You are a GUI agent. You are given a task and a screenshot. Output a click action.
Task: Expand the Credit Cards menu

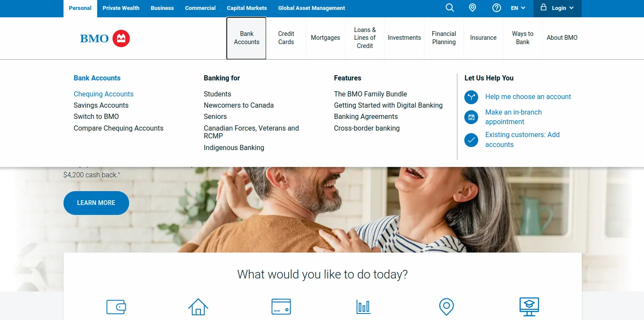(286, 38)
